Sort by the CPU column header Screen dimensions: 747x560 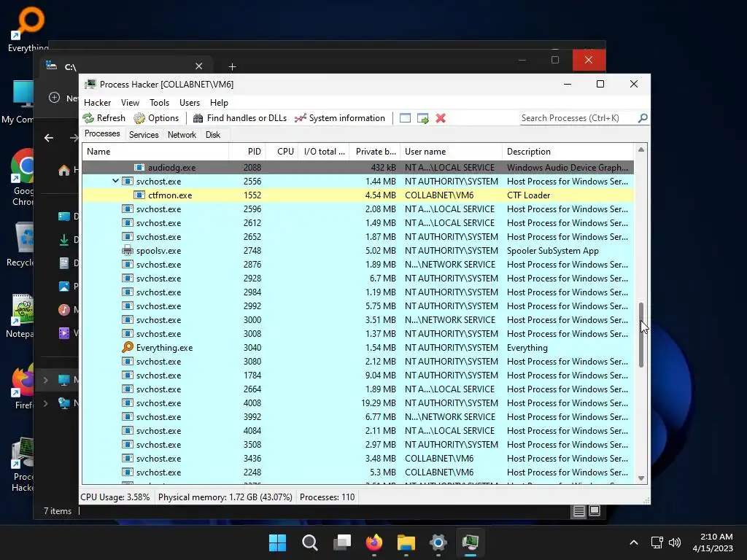(x=282, y=152)
